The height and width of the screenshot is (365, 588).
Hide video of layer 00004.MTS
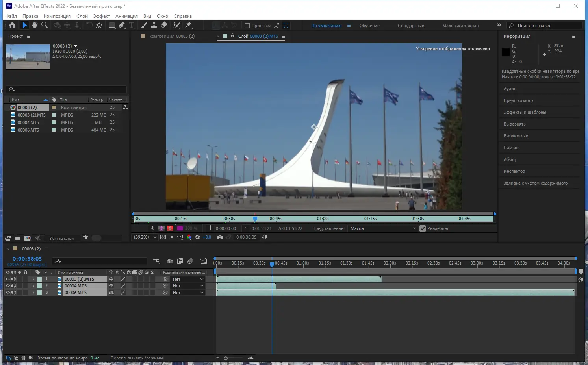7,286
